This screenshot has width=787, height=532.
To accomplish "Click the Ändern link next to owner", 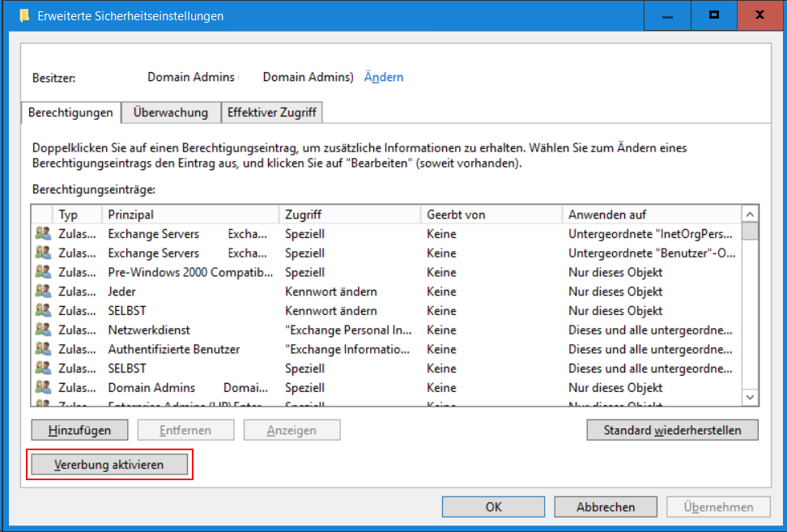I will (x=384, y=77).
